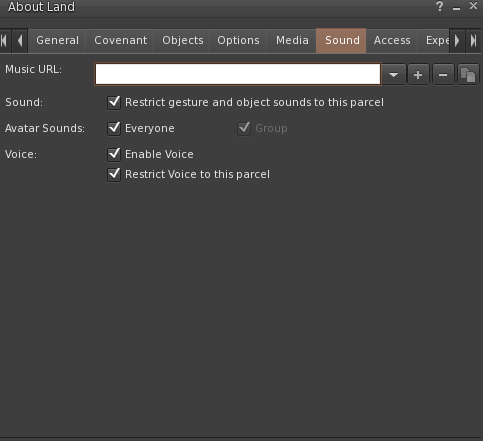Show next tab with right arrow

pyautogui.click(x=457, y=41)
